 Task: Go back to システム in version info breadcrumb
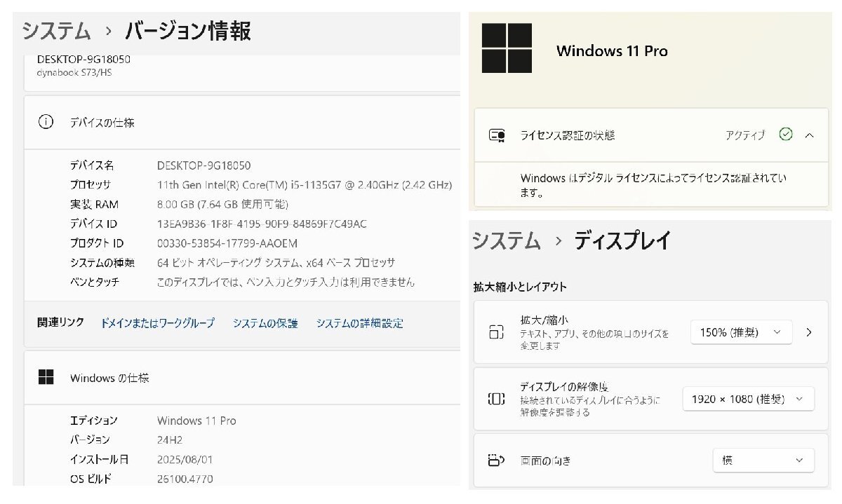(56, 31)
